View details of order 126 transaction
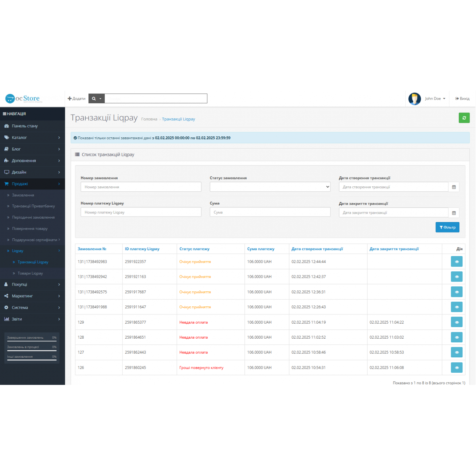Viewport: 476px width, 476px height. coord(456,368)
